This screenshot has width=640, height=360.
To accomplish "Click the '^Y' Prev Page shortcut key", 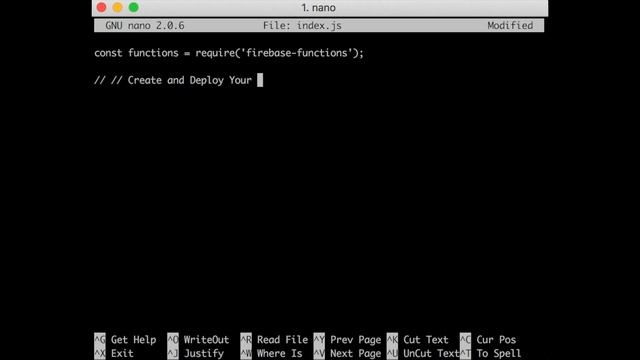I will pos(319,340).
